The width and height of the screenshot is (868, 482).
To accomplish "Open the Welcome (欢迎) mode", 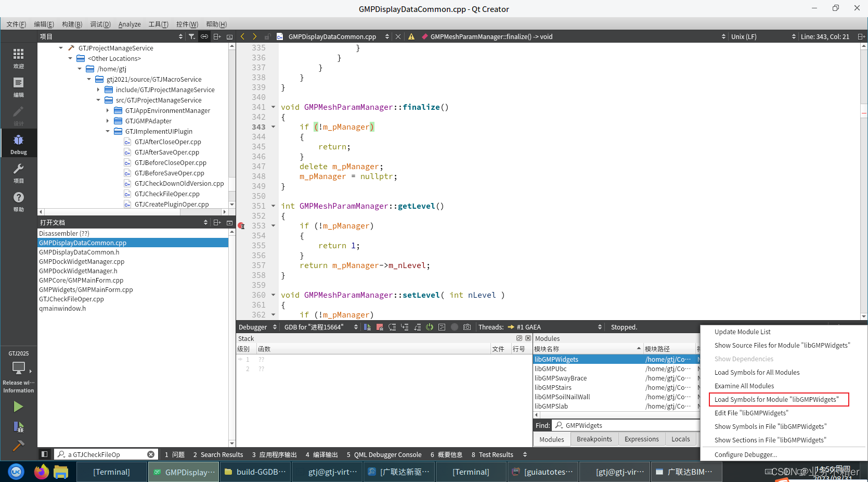I will pyautogui.click(x=19, y=58).
